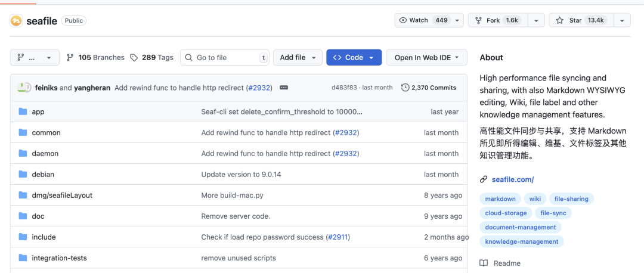Open the seafile repository name link
The width and height of the screenshot is (644, 273).
click(42, 21)
